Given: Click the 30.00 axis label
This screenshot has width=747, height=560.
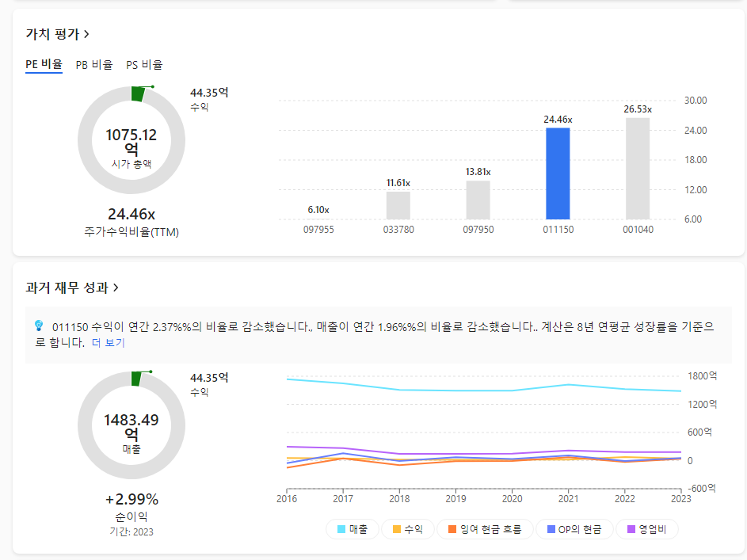Looking at the screenshot, I should (x=696, y=101).
